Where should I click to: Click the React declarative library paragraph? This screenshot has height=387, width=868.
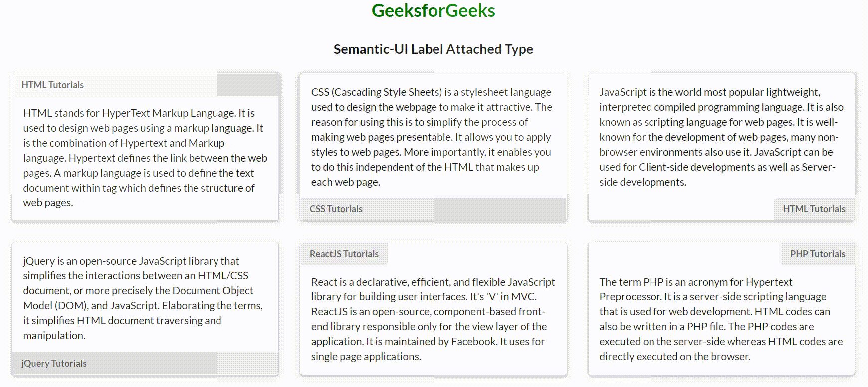[433, 319]
